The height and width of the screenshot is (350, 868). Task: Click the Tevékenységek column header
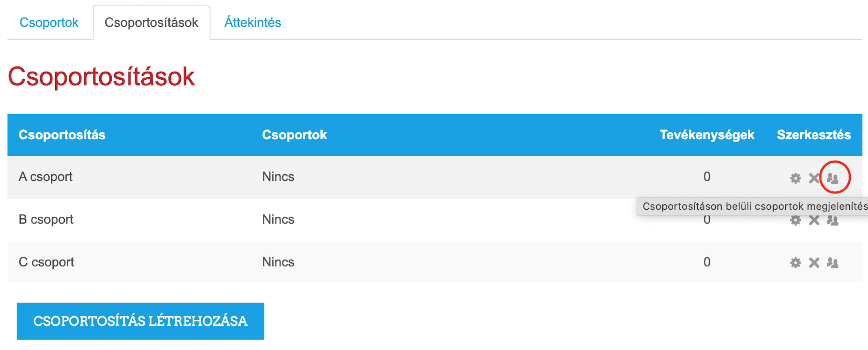click(707, 134)
